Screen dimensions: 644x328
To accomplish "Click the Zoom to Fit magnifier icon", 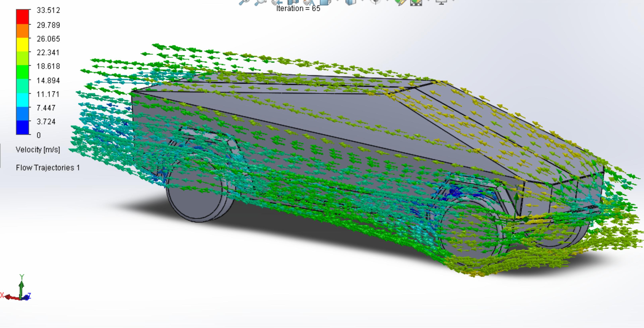I will [244, 2].
